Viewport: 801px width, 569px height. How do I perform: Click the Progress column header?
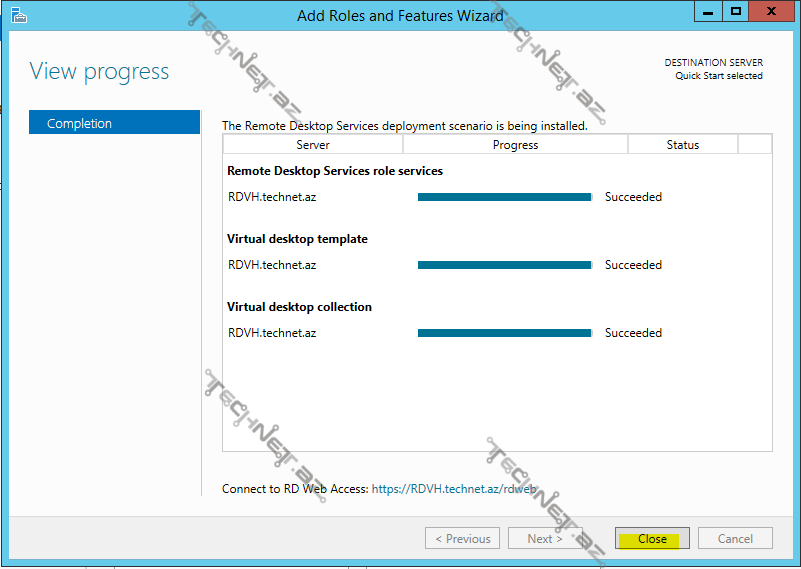point(515,145)
